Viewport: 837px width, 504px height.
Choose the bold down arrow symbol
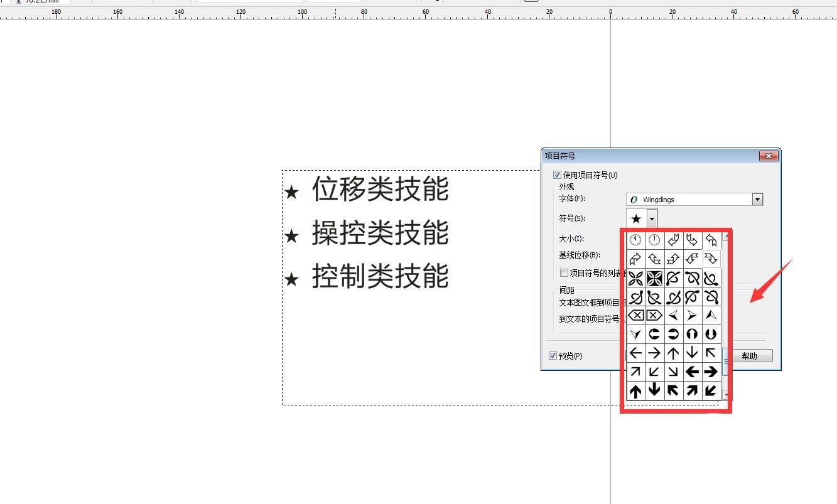[654, 390]
